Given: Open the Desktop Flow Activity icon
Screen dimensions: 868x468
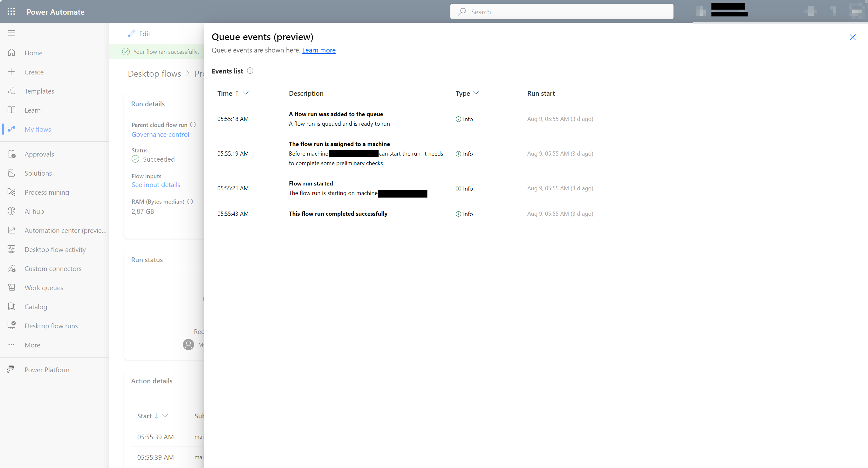Looking at the screenshot, I should point(12,249).
